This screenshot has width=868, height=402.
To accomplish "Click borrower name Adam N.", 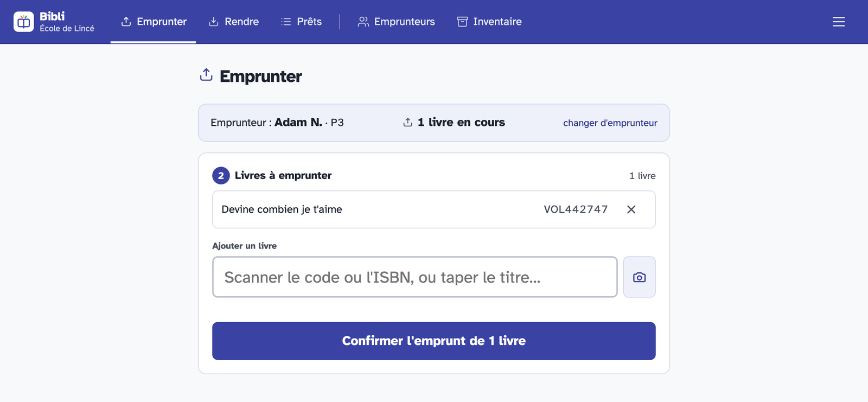I will point(298,123).
